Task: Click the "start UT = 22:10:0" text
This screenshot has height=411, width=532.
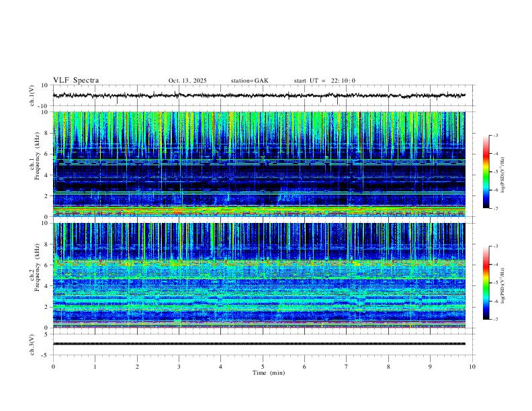Action: [x=324, y=81]
